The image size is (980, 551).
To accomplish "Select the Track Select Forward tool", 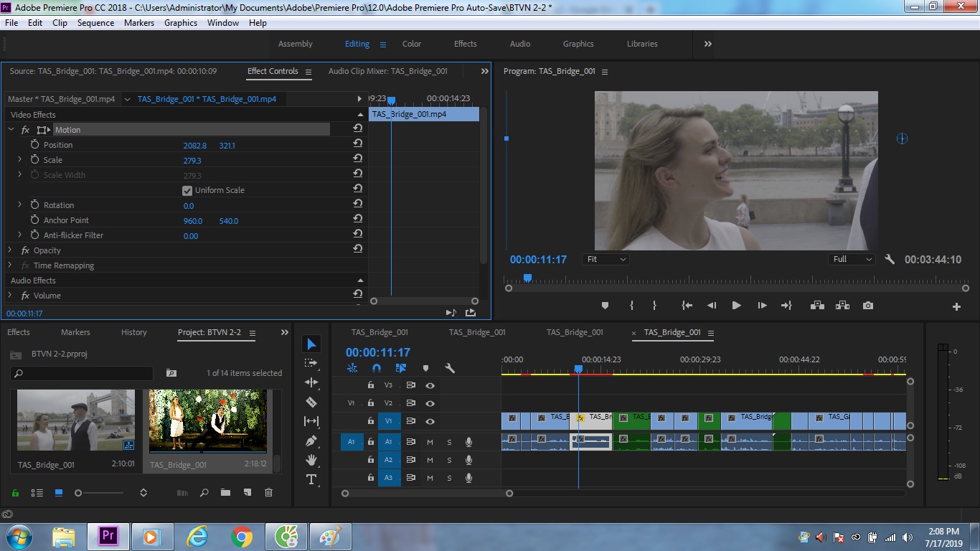I will pyautogui.click(x=311, y=363).
